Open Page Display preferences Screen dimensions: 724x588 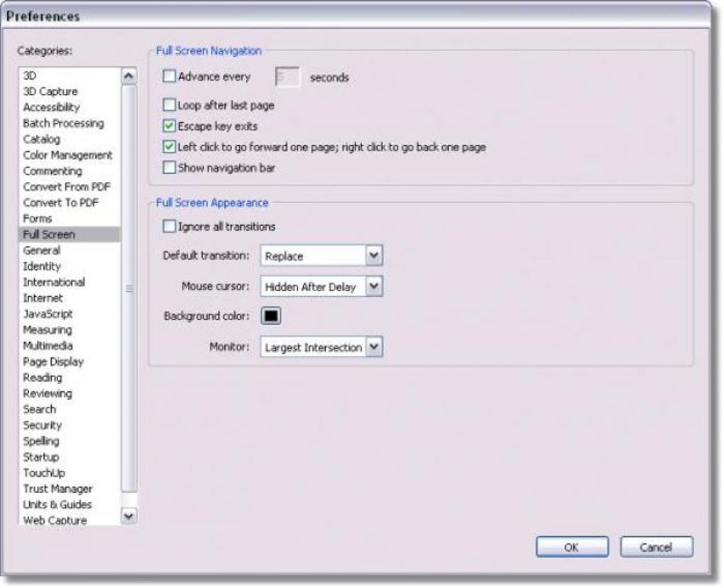(x=70, y=361)
